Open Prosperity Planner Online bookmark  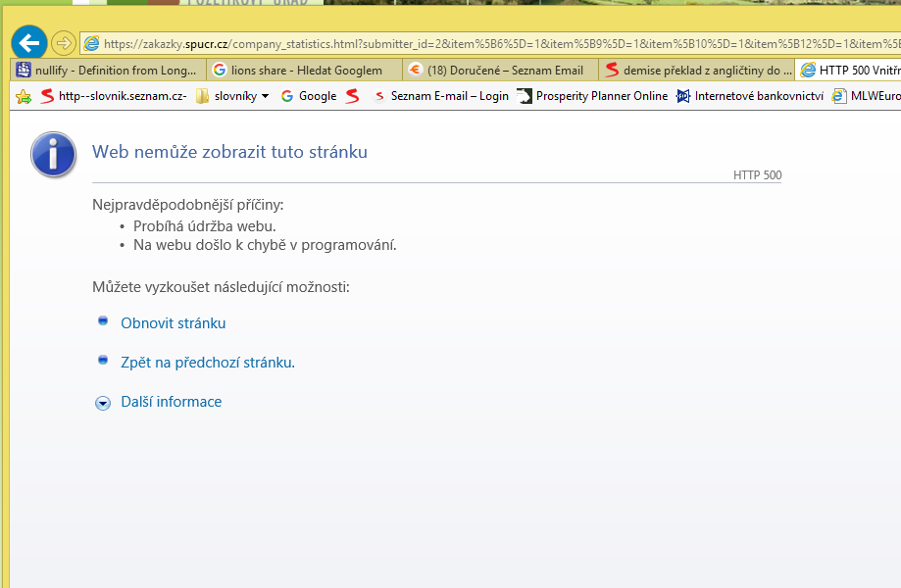(593, 96)
